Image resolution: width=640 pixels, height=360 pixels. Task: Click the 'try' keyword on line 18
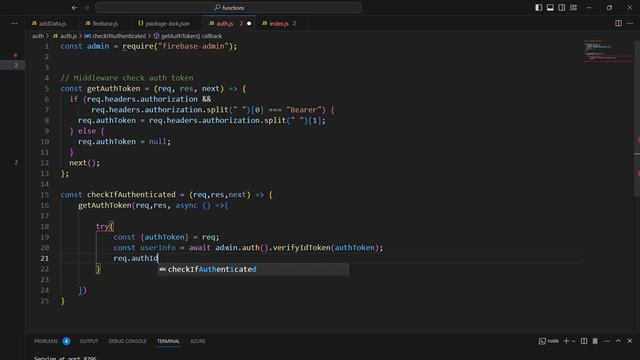(x=102, y=227)
